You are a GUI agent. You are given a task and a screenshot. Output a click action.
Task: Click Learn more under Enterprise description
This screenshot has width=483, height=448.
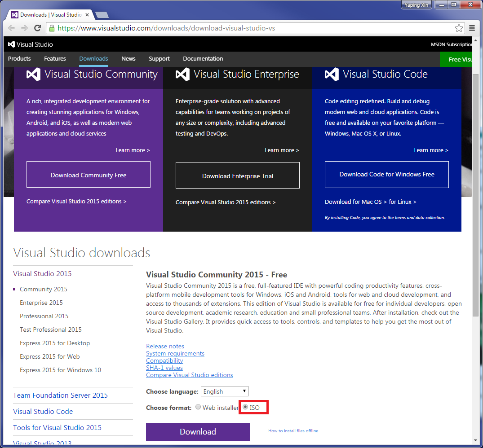point(282,150)
